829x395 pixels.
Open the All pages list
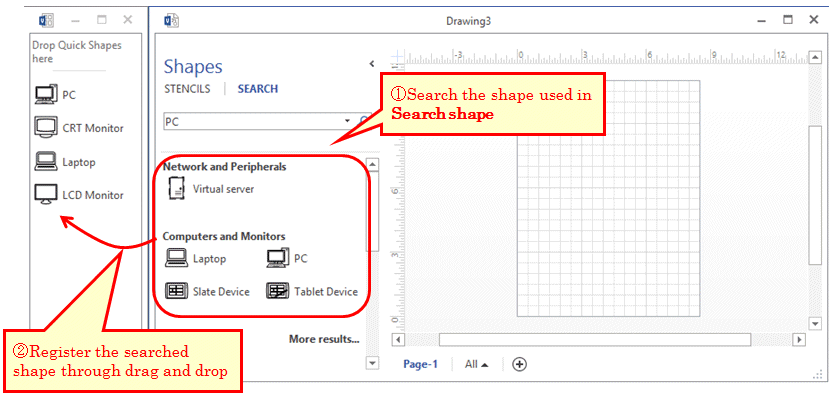point(477,364)
